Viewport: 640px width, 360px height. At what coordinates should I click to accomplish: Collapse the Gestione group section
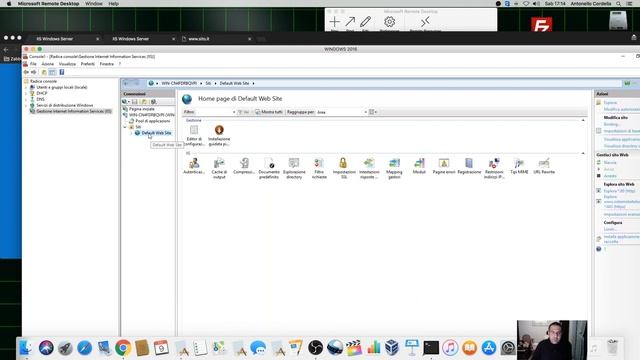point(583,120)
